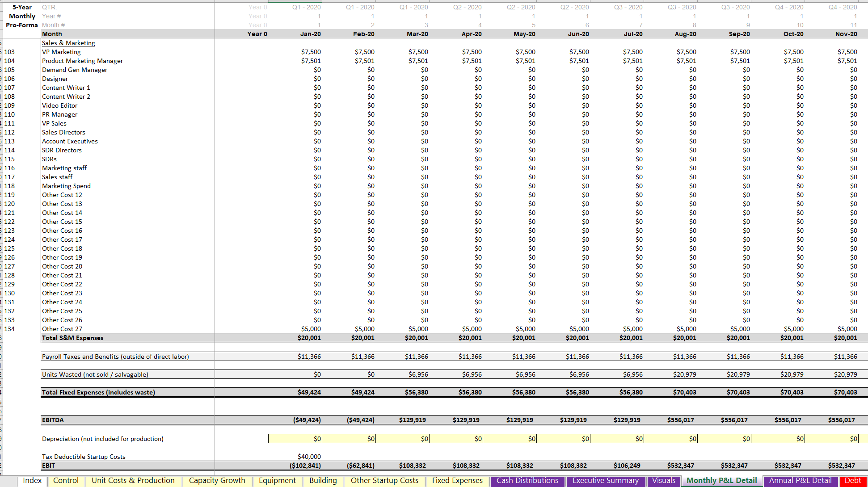Open the Control sheet tab

tap(66, 481)
